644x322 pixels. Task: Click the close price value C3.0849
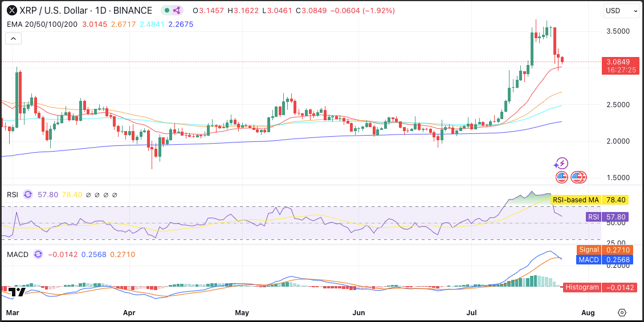pos(311,10)
